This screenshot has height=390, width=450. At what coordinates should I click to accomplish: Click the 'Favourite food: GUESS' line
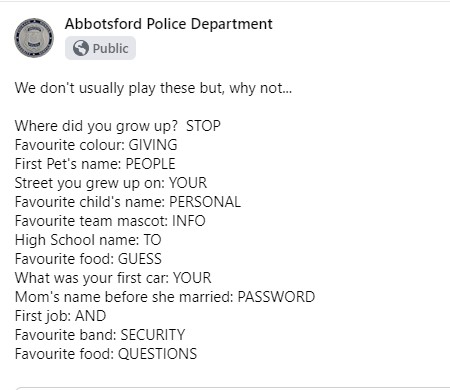pyautogui.click(x=88, y=259)
